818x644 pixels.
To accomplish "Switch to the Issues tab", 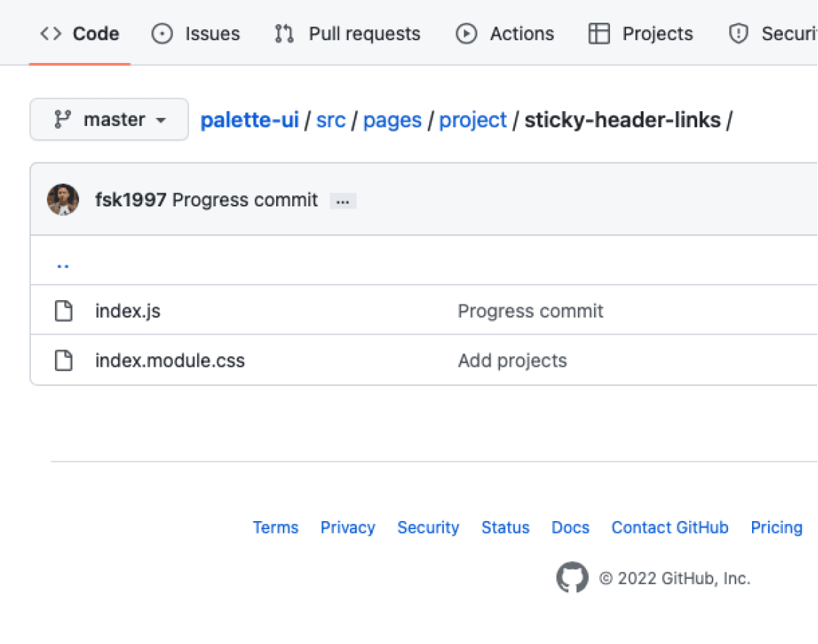I will click(x=196, y=34).
